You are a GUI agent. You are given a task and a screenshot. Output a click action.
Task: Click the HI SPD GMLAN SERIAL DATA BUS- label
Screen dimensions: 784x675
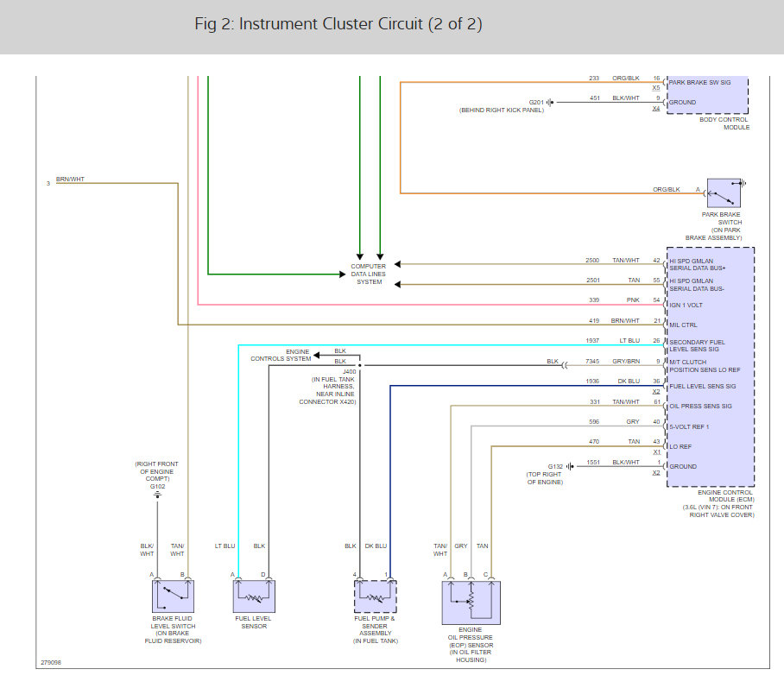coord(697,285)
